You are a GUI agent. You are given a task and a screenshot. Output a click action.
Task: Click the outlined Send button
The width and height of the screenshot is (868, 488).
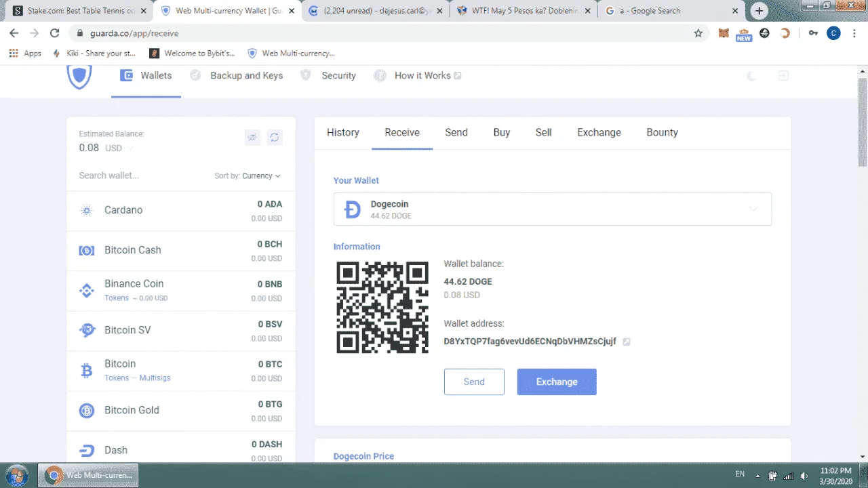point(474,382)
